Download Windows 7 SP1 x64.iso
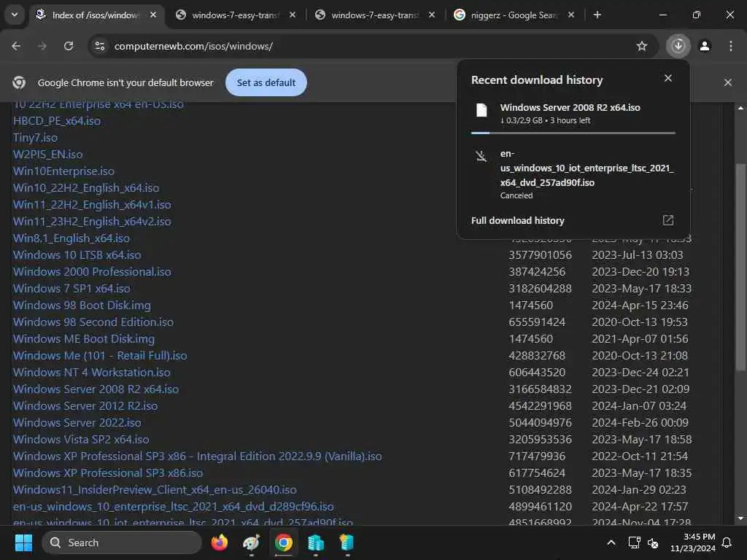The width and height of the screenshot is (747, 560). (x=71, y=289)
